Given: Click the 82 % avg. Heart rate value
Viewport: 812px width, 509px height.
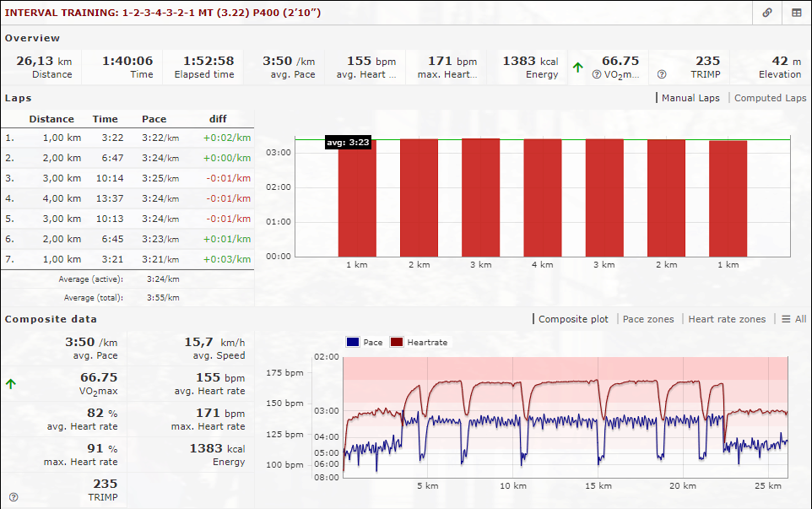Looking at the screenshot, I should (102, 414).
